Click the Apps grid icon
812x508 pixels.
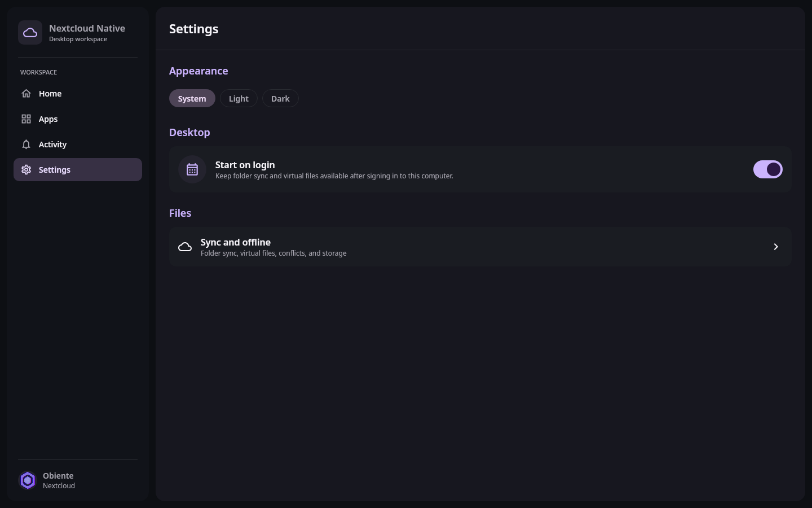point(26,119)
